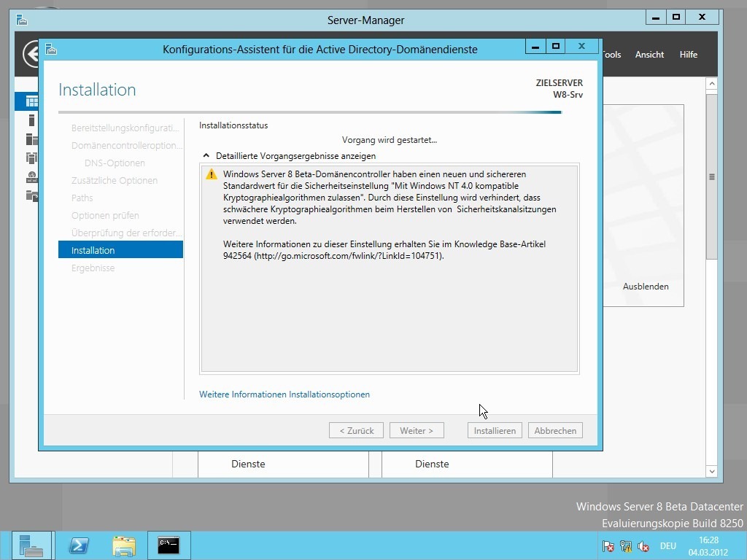The image size is (747, 560).
Task: Launch PowerShell from the taskbar
Action: pyautogui.click(x=79, y=545)
